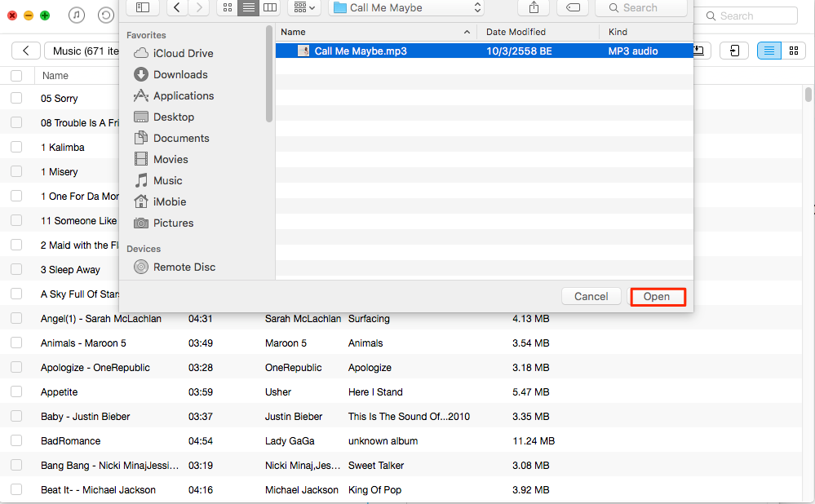Sort files by Date Modified column

click(538, 32)
